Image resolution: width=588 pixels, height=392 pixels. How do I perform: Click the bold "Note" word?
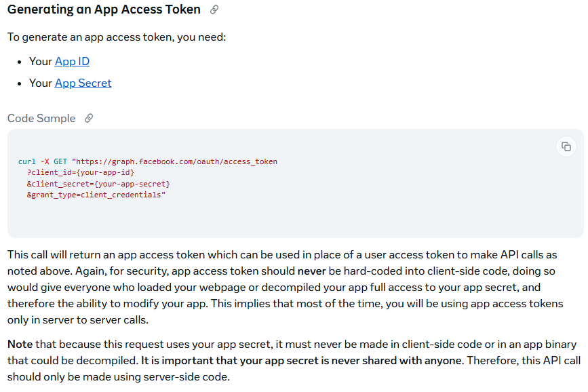click(20, 345)
